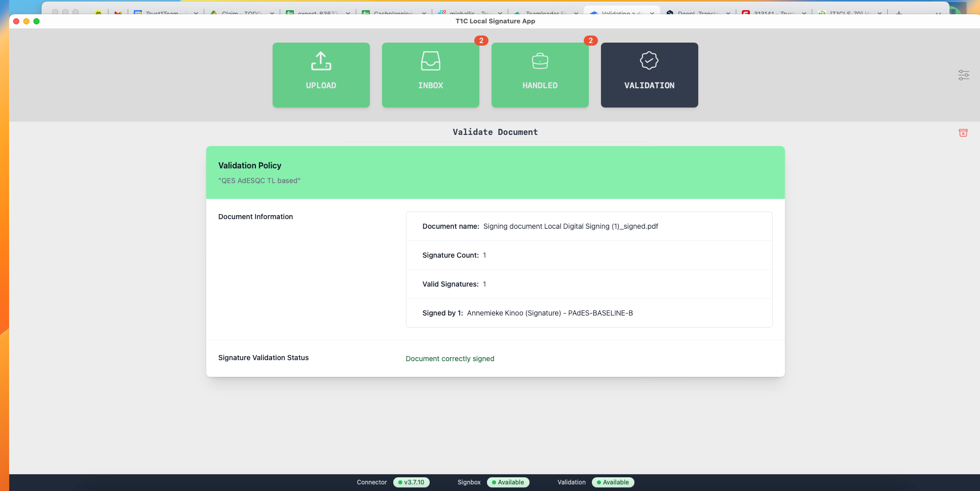Open the Inbox section
The width and height of the screenshot is (980, 491).
point(430,75)
